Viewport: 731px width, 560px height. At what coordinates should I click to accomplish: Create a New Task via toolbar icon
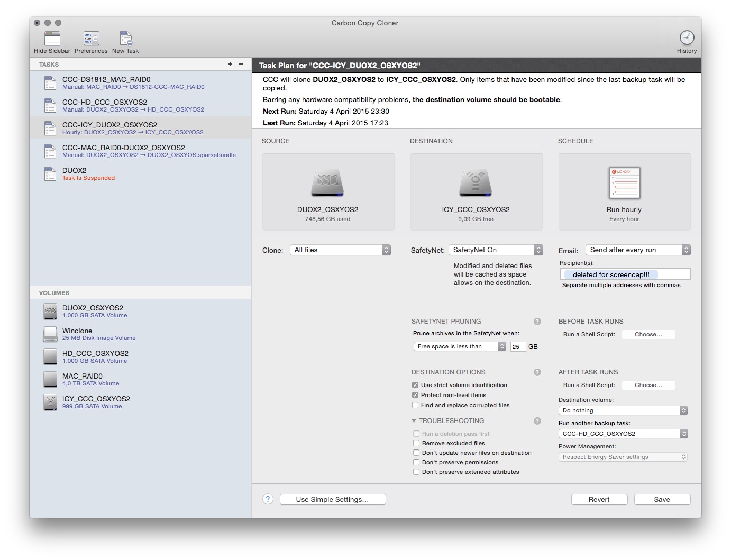(125, 39)
